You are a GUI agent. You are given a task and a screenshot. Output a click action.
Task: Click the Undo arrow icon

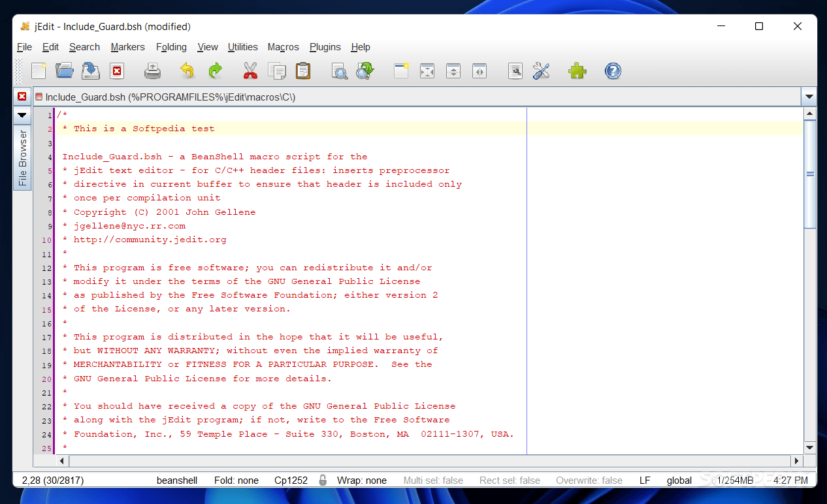point(187,71)
